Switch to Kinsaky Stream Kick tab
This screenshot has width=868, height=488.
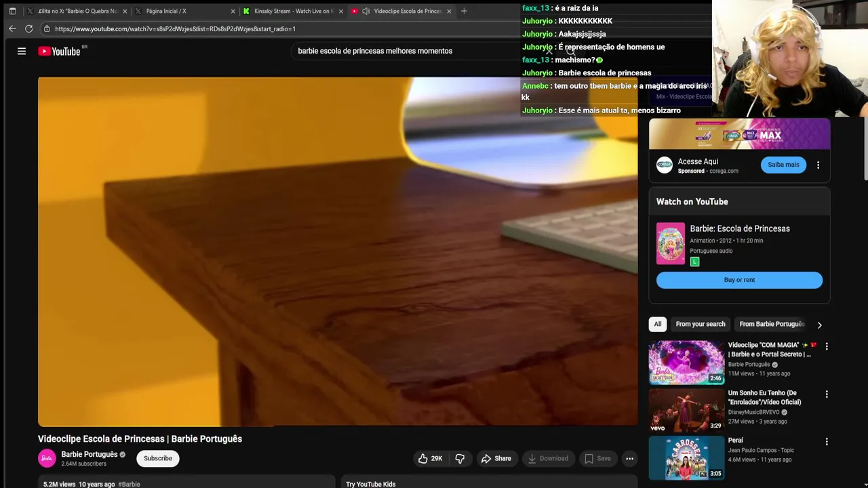293,11
